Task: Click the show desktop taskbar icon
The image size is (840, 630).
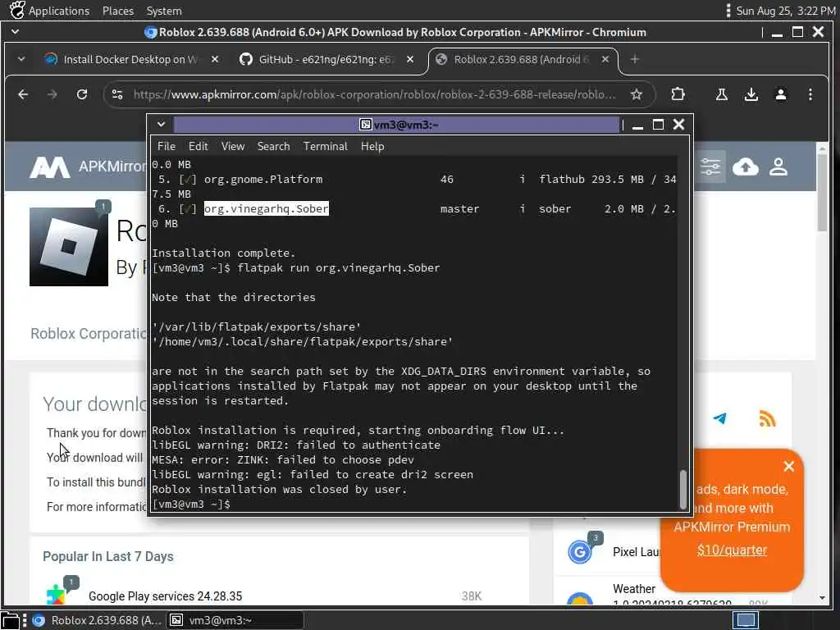Action: (x=10, y=620)
